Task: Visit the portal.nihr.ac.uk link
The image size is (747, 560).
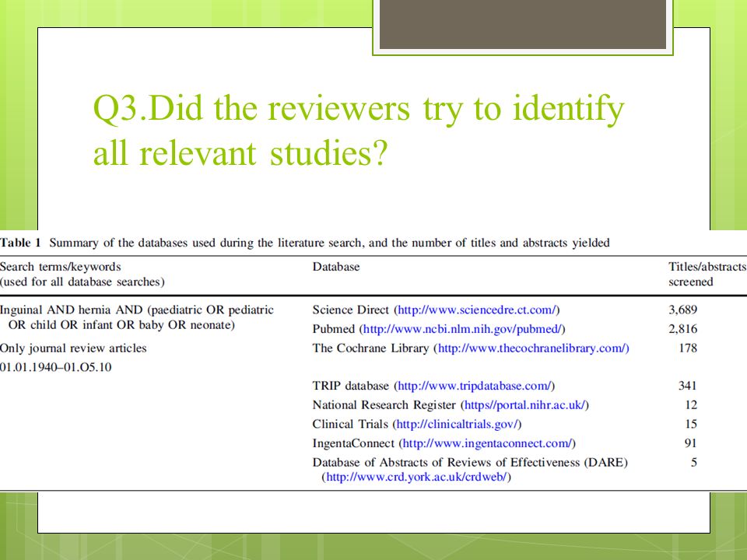Action: (524, 404)
